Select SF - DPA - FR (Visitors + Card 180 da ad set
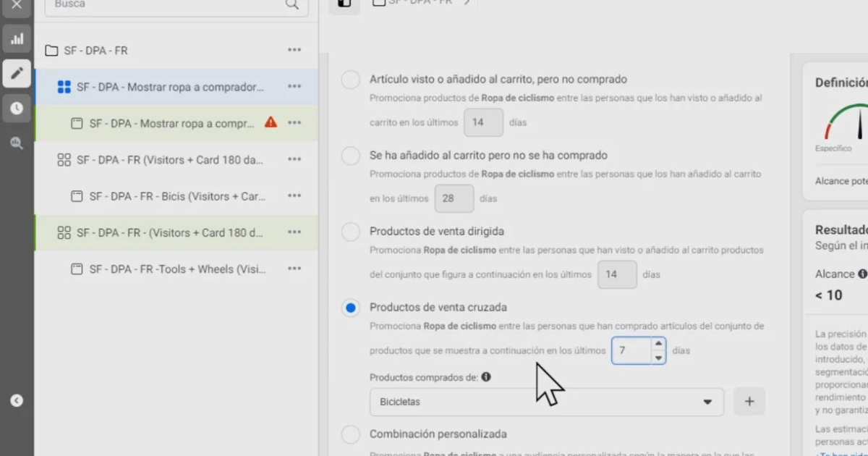This screenshot has width=868, height=456. pyautogui.click(x=176, y=160)
